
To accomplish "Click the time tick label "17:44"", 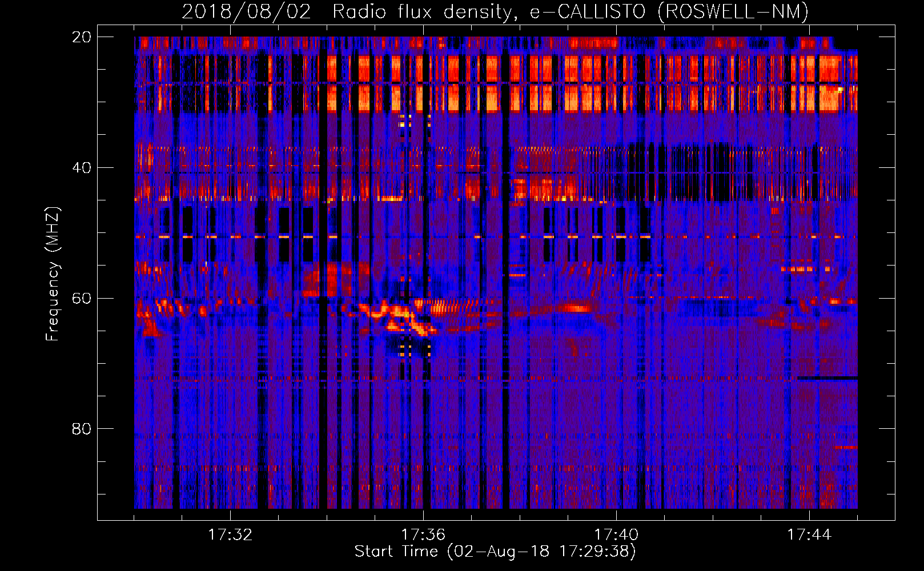I will tap(809, 534).
